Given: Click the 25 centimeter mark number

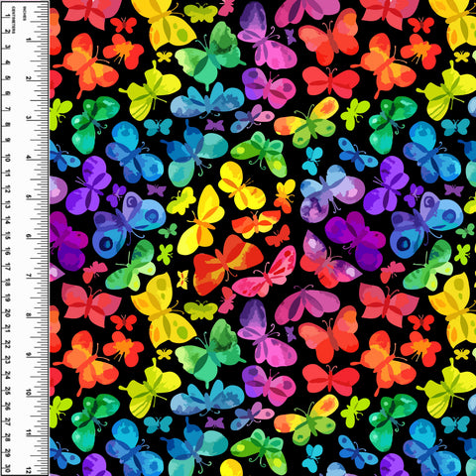Looking at the screenshot, I should (x=7, y=392).
